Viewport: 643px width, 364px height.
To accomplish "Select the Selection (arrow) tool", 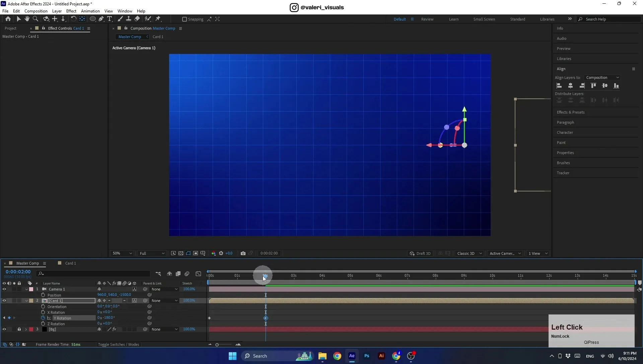I will pos(19,19).
